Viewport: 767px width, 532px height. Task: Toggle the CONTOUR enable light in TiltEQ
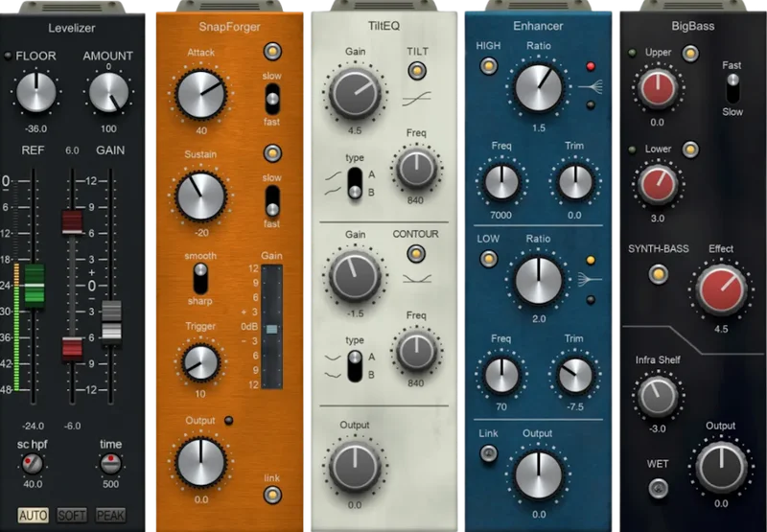click(416, 253)
